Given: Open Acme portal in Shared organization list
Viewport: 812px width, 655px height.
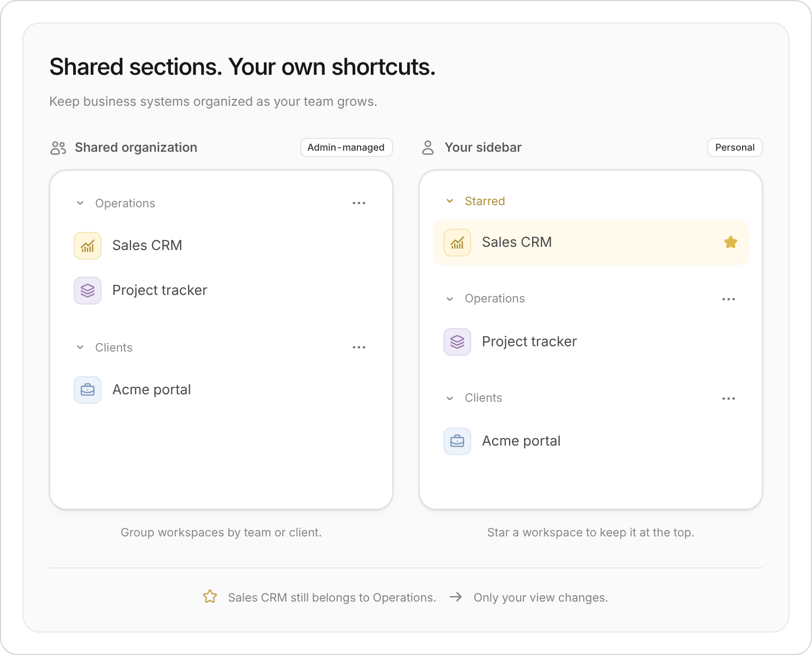Looking at the screenshot, I should click(x=152, y=390).
